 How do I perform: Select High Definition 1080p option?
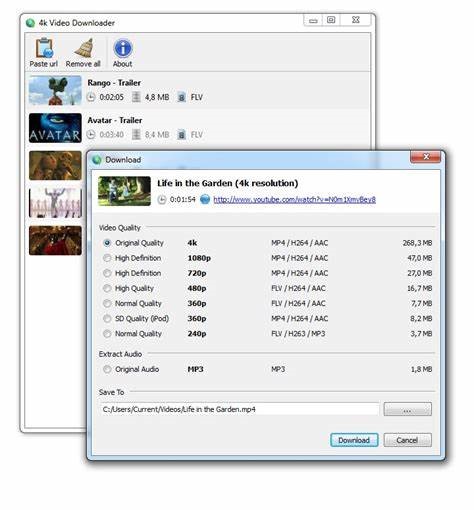tap(107, 258)
